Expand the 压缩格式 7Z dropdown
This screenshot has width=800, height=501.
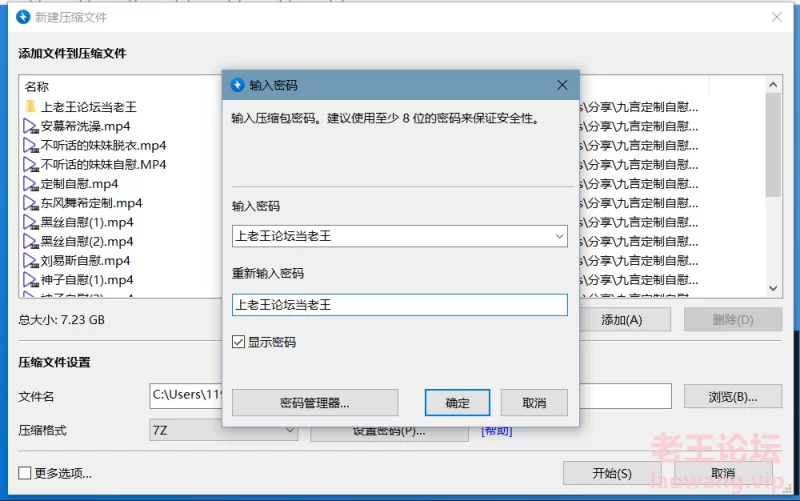[x=289, y=430]
